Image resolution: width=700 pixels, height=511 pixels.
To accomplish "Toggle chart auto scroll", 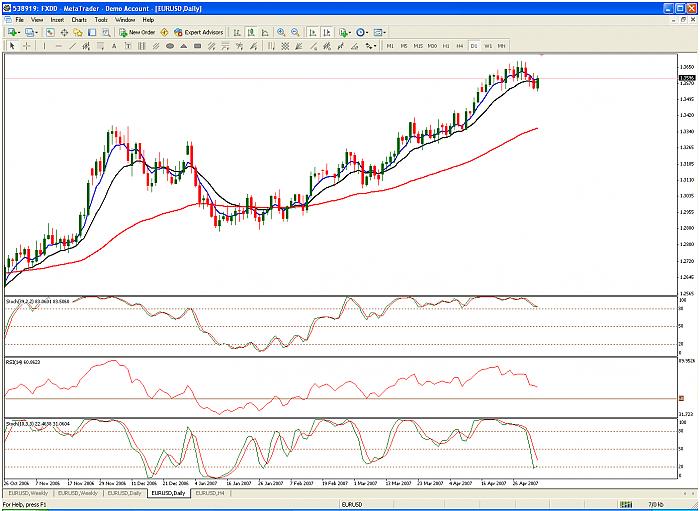I will point(313,33).
